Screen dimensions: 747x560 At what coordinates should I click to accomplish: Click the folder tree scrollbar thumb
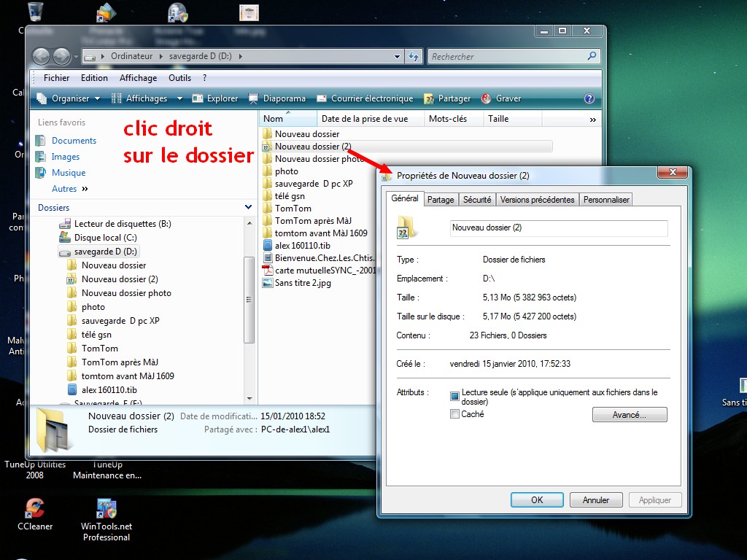(x=249, y=300)
